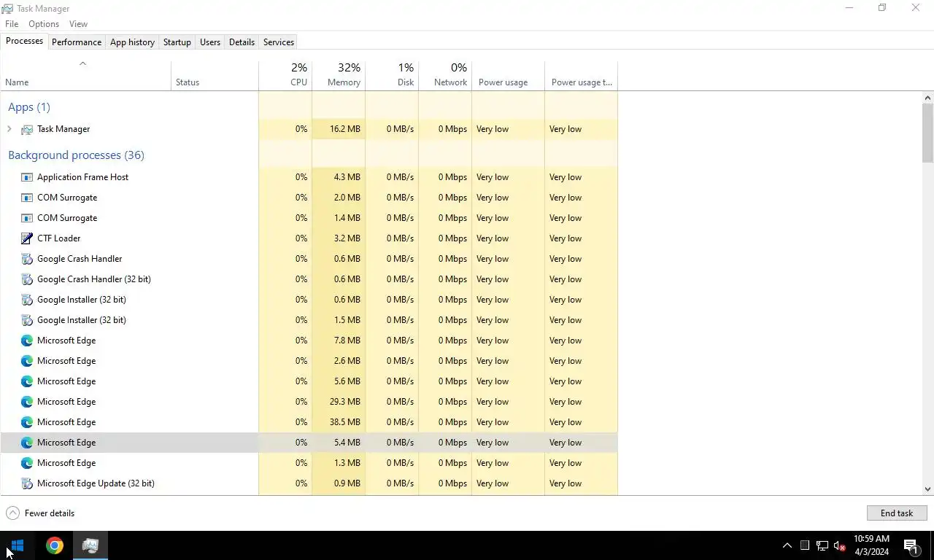This screenshot has height=560, width=934.
Task: Select Background processes (36) group header
Action: (76, 155)
